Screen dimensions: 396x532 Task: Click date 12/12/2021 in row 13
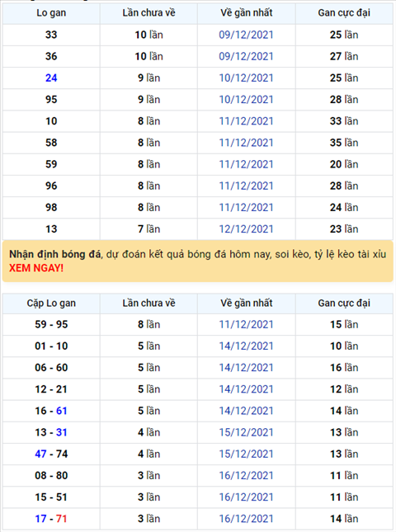(246, 229)
